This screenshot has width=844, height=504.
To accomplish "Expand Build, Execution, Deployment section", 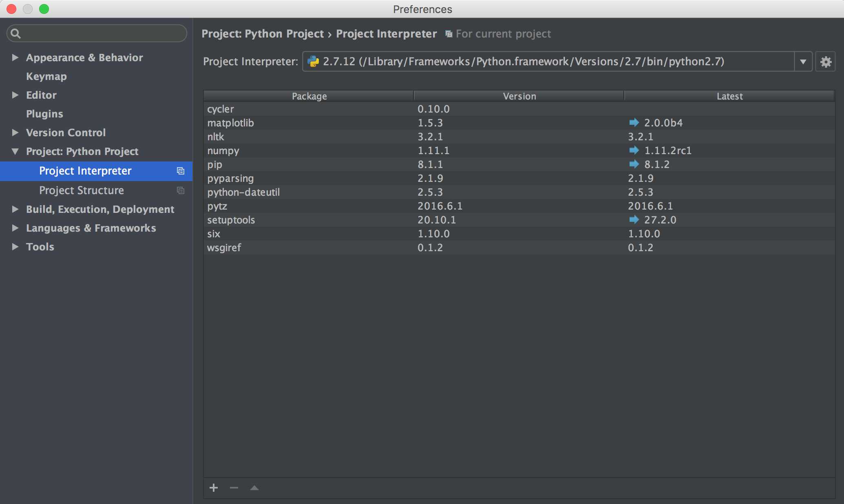I will [x=15, y=209].
